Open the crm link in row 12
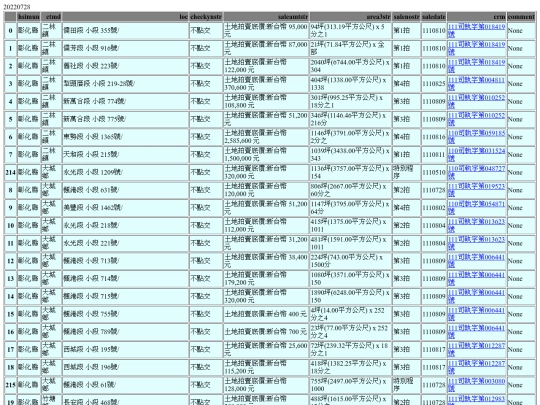 pos(476,261)
